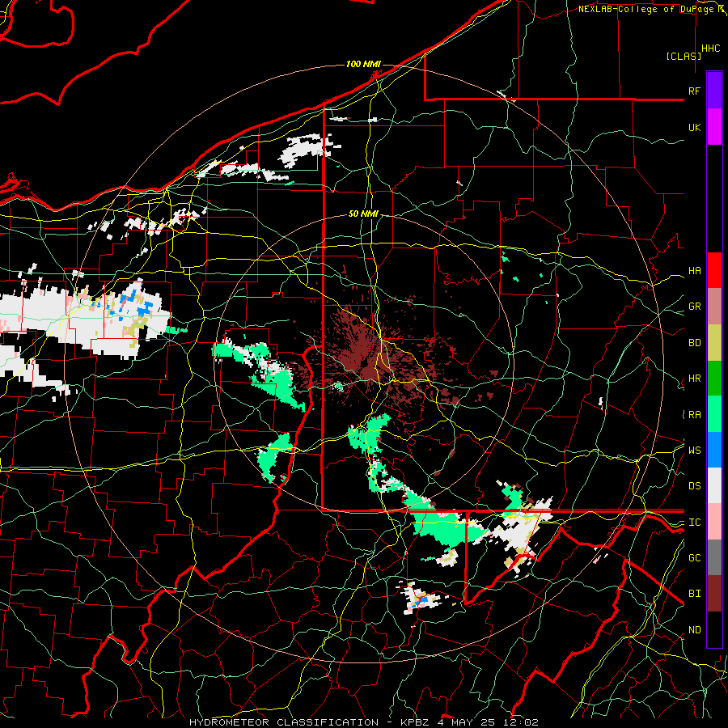
Task: Click the DS legend label
Action: [694, 486]
